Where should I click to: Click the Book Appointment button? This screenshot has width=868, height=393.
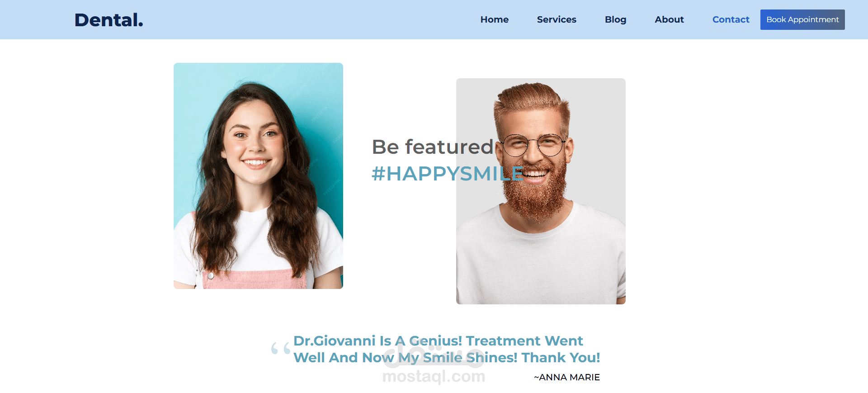(x=802, y=19)
